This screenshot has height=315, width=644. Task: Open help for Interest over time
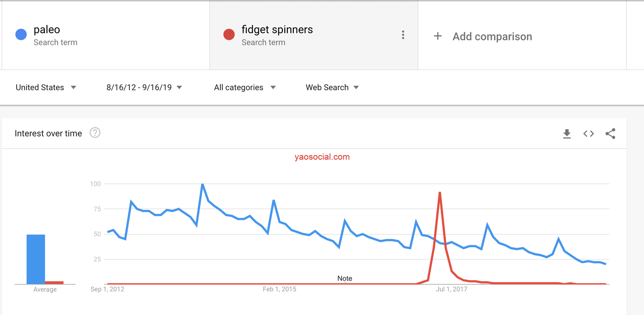pos(95,133)
